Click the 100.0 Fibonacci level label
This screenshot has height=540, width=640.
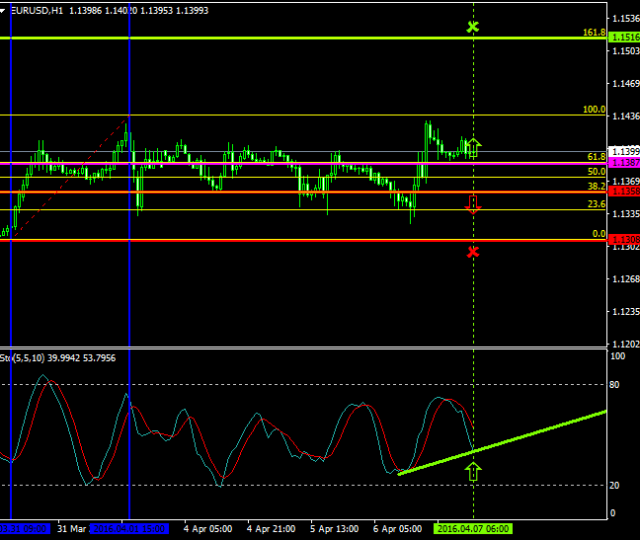coord(594,109)
